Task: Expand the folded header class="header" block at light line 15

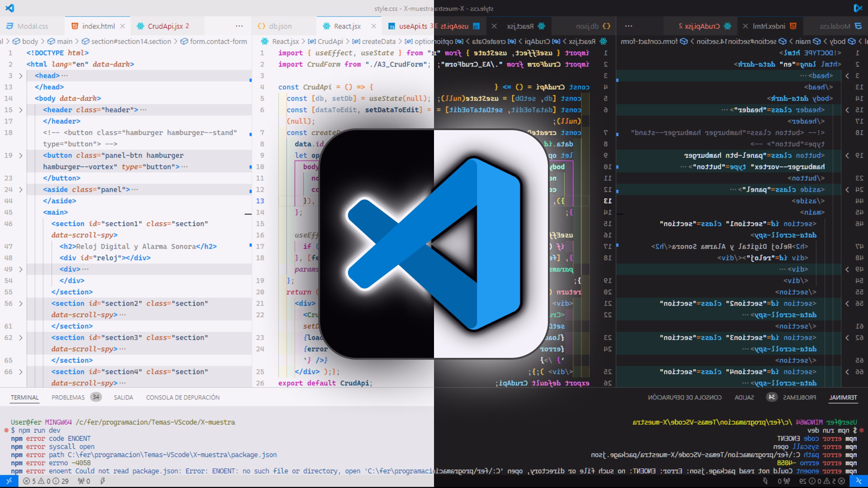Action: click(x=21, y=110)
